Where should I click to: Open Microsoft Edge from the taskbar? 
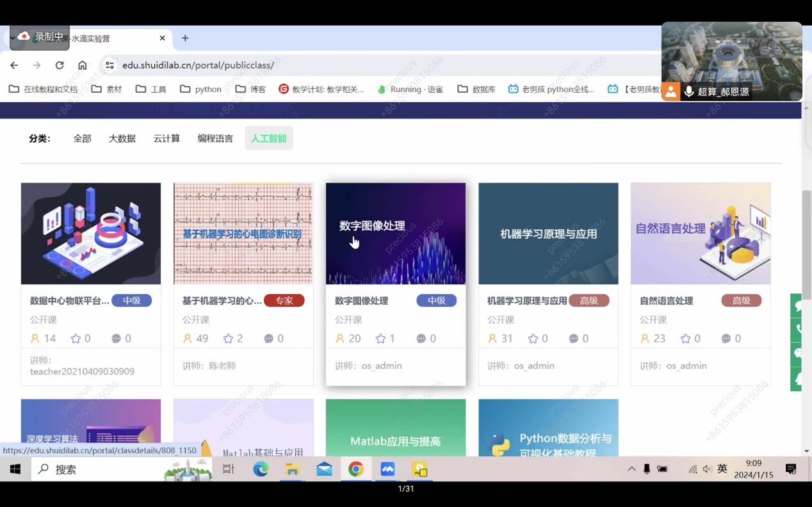(x=261, y=469)
